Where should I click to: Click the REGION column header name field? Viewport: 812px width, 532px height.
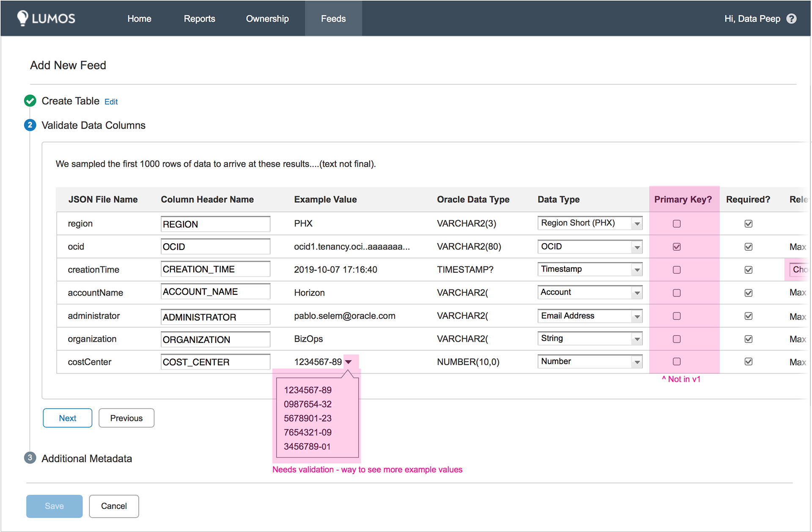tap(215, 224)
